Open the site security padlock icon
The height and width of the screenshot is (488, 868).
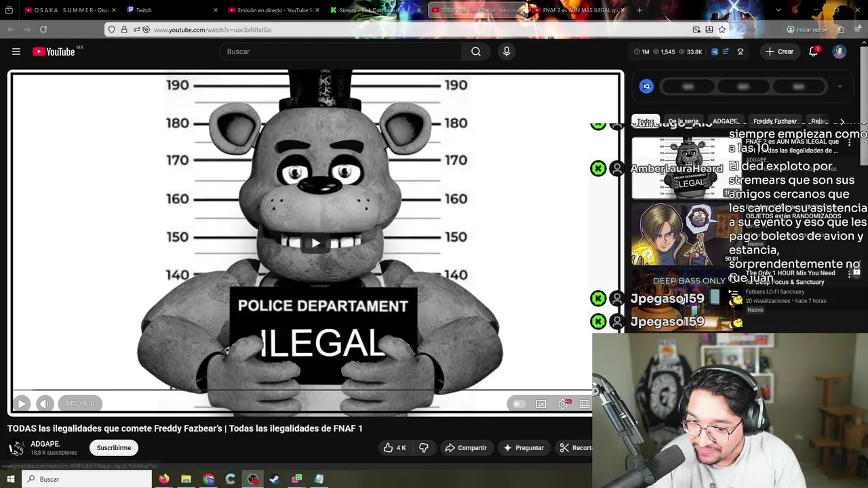(124, 30)
